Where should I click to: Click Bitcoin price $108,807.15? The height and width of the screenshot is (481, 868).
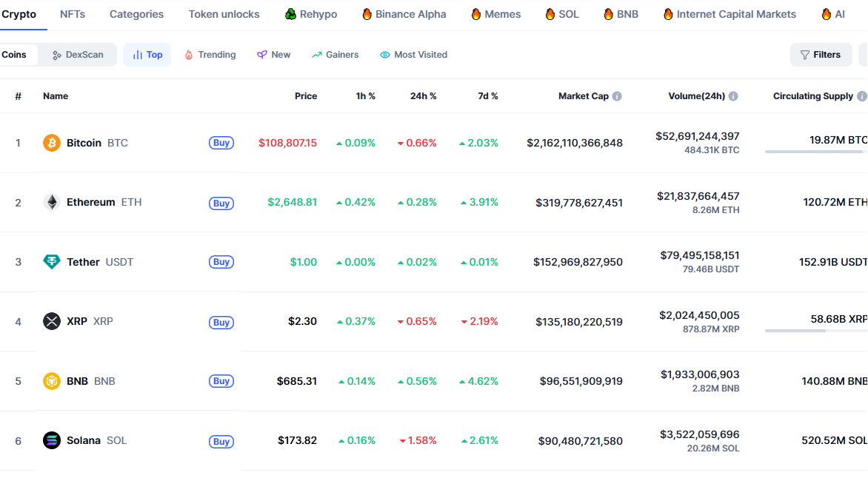coord(288,143)
